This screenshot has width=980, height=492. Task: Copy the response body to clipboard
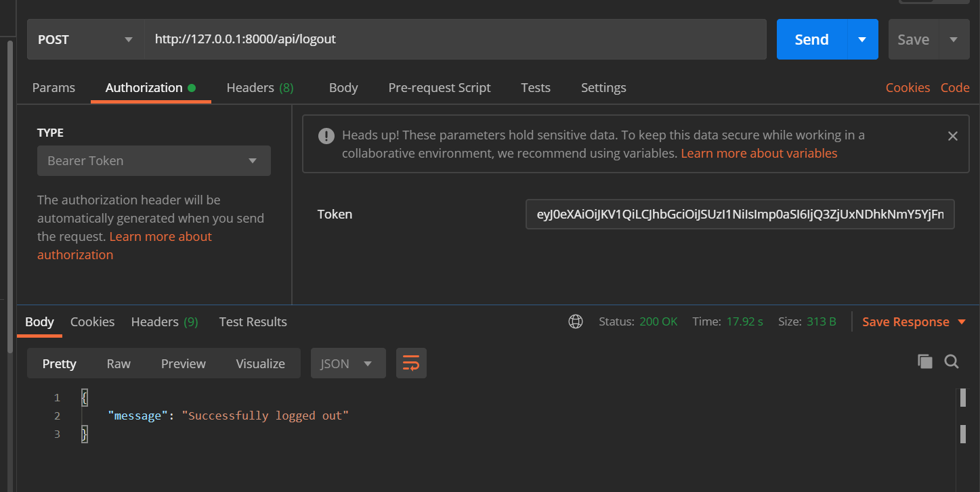click(x=925, y=361)
